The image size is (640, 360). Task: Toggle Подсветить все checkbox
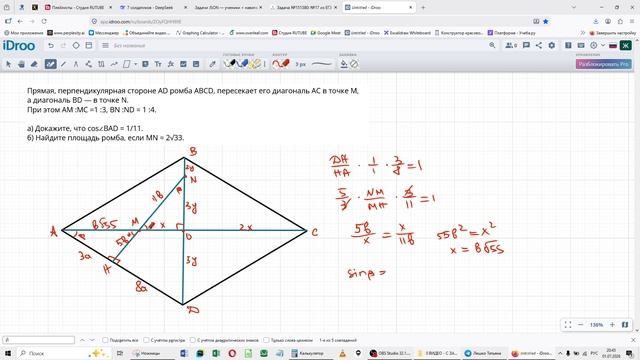tap(105, 340)
